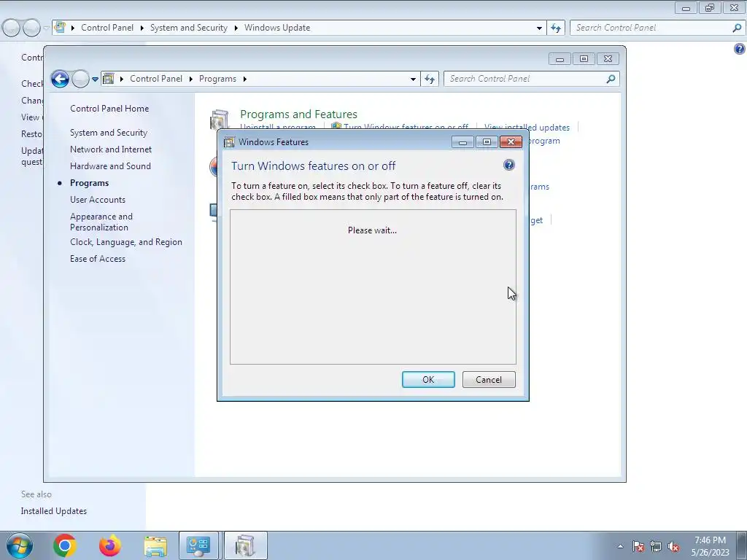Open address dropdown in Windows Update window
Viewport: 747px width, 560px height.
click(x=539, y=28)
